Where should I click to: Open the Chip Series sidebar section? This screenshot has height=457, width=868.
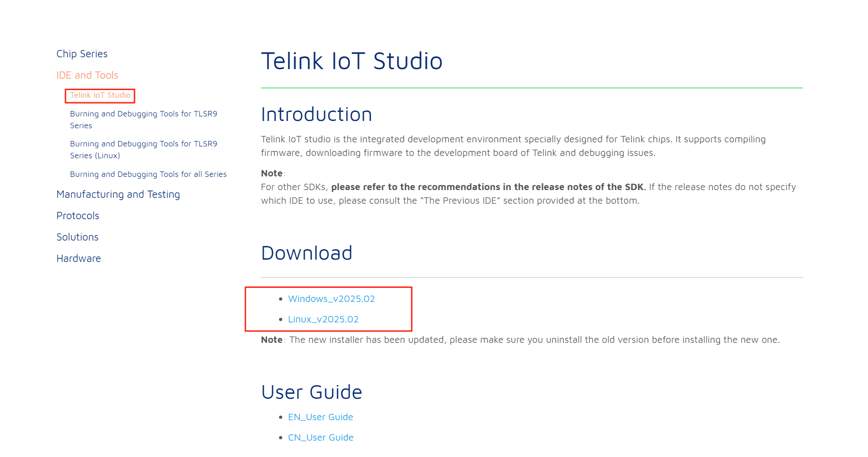[82, 54]
